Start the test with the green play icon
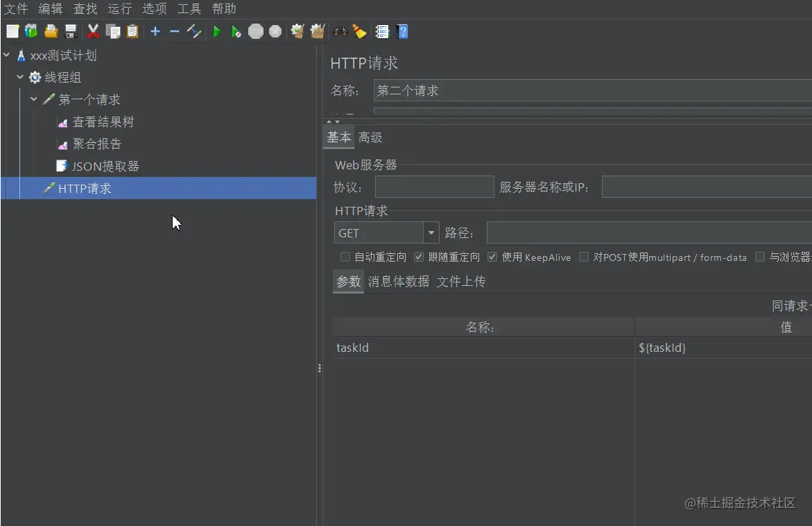 coord(217,32)
